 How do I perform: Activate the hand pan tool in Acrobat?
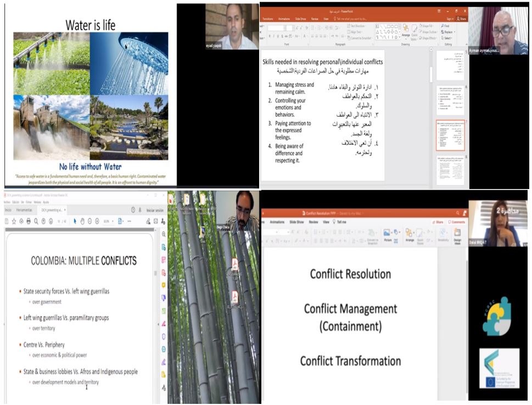point(82,221)
